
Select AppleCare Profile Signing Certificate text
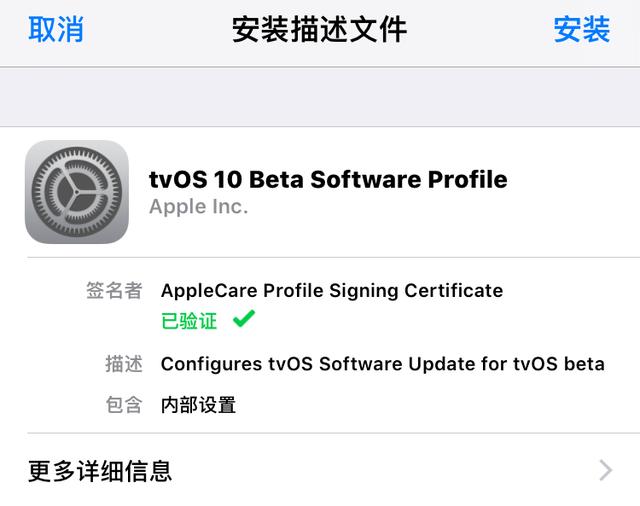point(331,291)
